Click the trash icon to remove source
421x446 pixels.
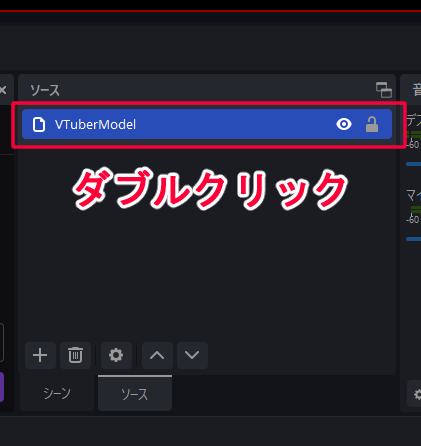[x=75, y=355]
